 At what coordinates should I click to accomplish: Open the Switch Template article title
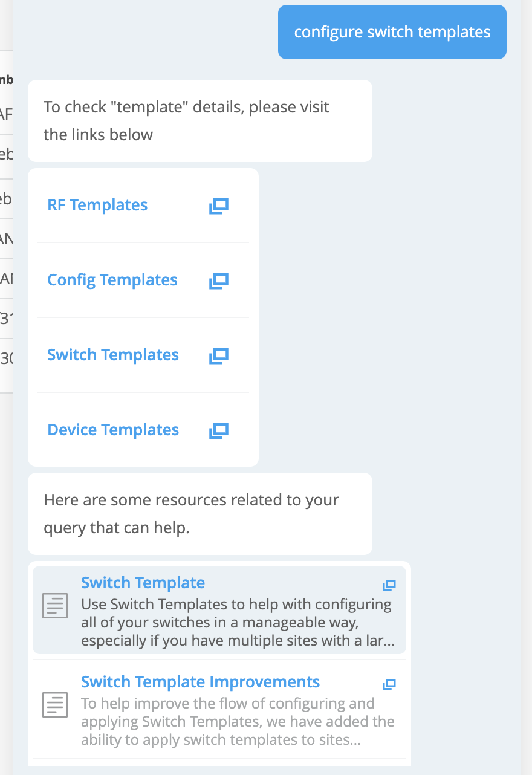tap(143, 583)
